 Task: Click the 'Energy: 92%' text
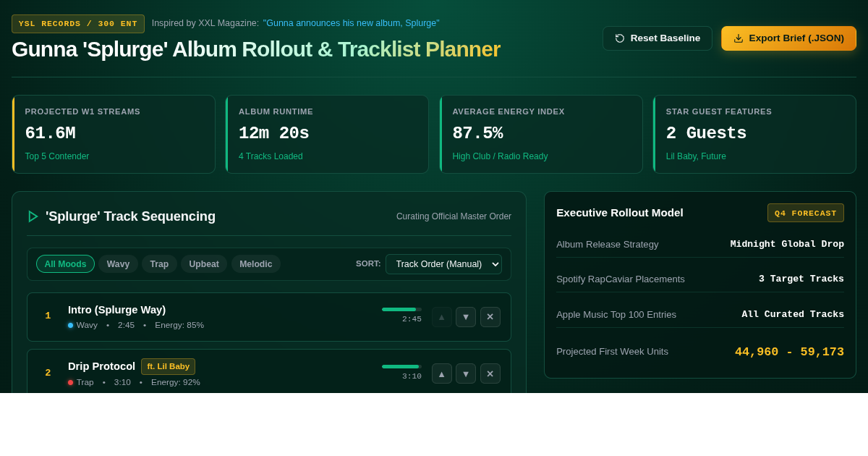pos(176,382)
